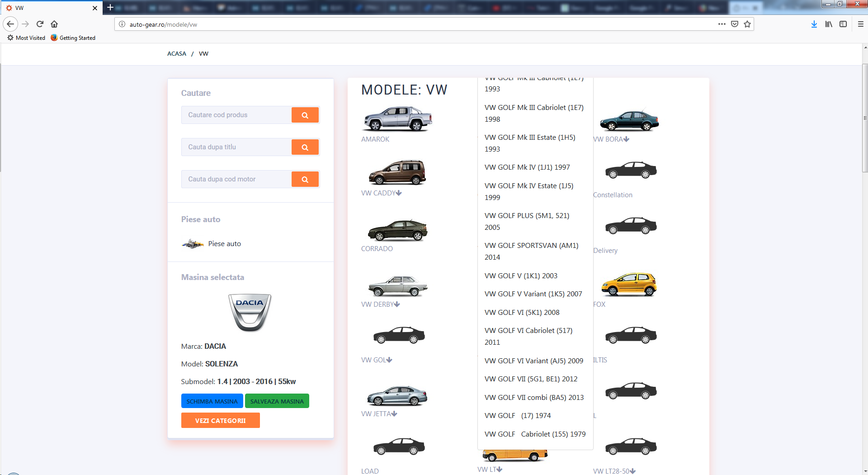The image size is (868, 475).
Task: Click the VW Derby car image
Action: [x=397, y=285]
